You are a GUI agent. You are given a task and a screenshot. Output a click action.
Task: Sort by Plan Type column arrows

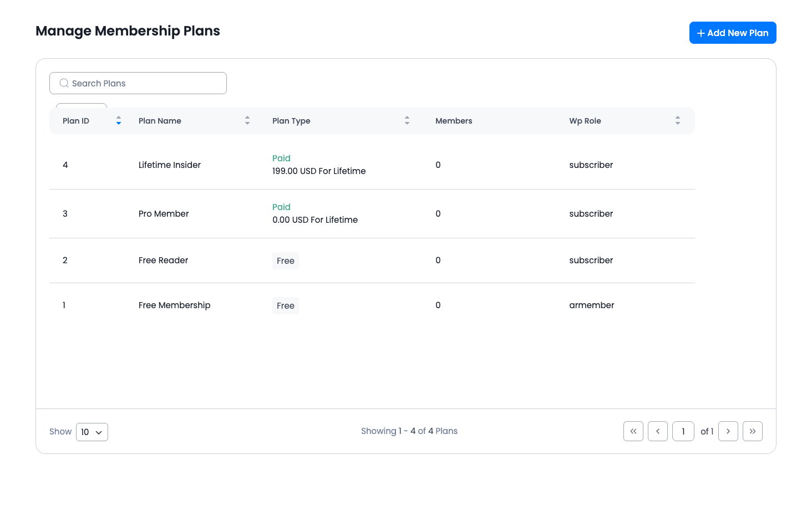point(407,120)
